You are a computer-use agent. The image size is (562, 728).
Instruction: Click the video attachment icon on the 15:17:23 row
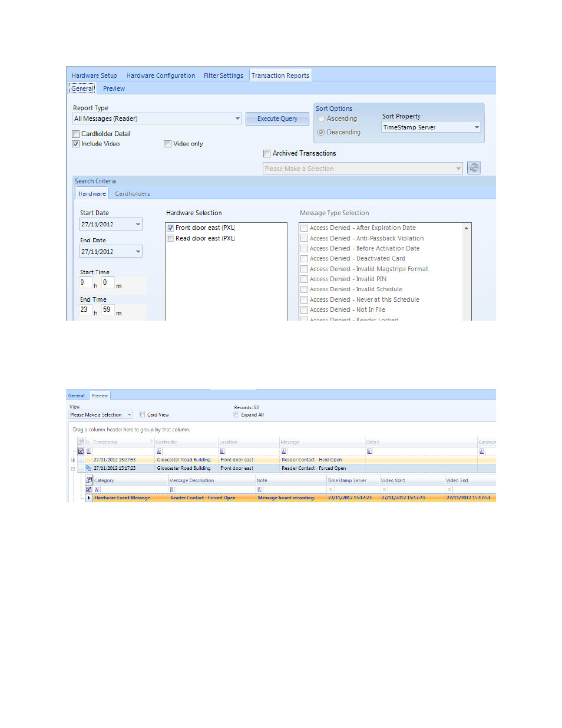pyautogui.click(x=88, y=468)
